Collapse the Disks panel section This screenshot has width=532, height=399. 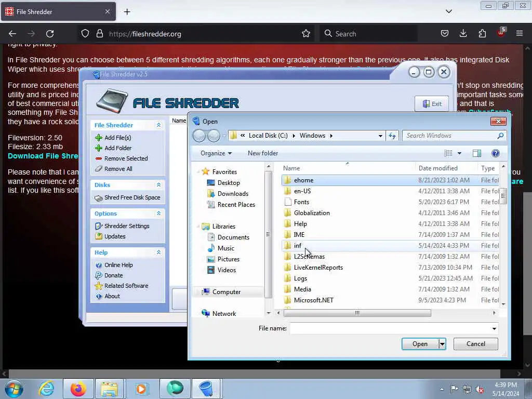tap(158, 185)
